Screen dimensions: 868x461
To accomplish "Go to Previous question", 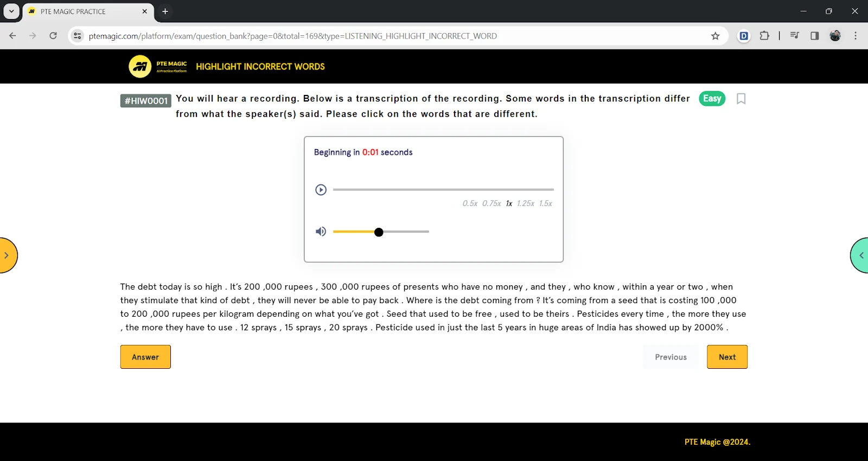I will (671, 357).
